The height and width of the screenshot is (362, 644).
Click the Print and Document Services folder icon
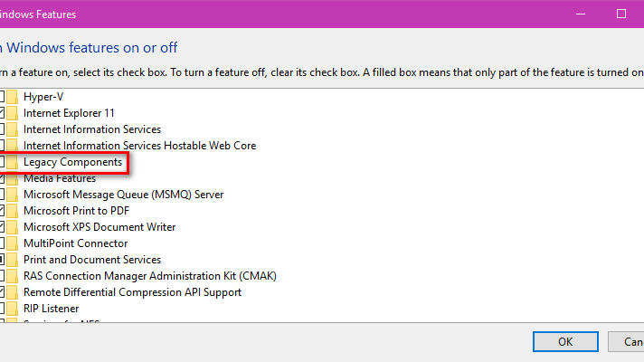coord(13,260)
